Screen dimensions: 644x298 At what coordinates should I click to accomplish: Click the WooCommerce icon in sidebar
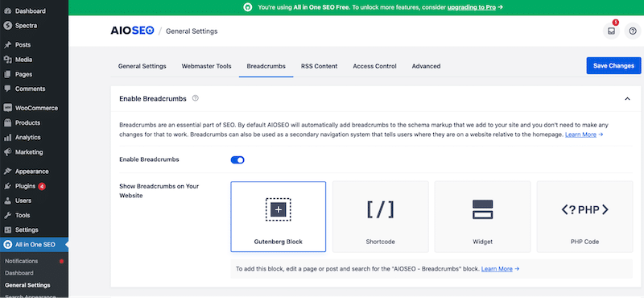pyautogui.click(x=7, y=108)
